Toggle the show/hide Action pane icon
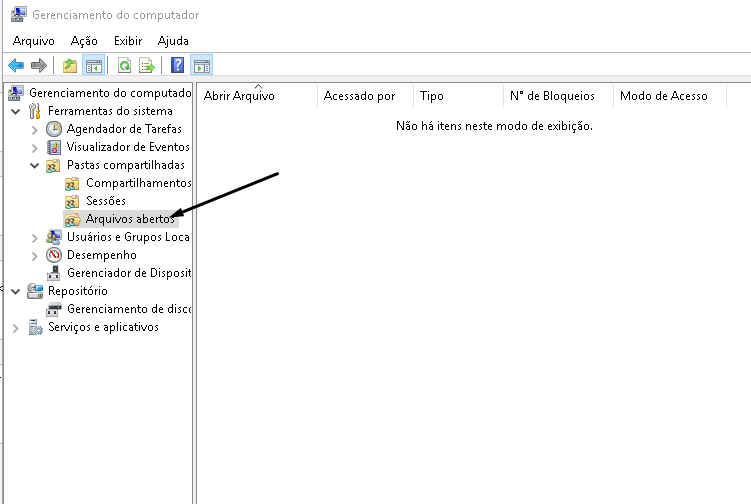 pyautogui.click(x=201, y=66)
